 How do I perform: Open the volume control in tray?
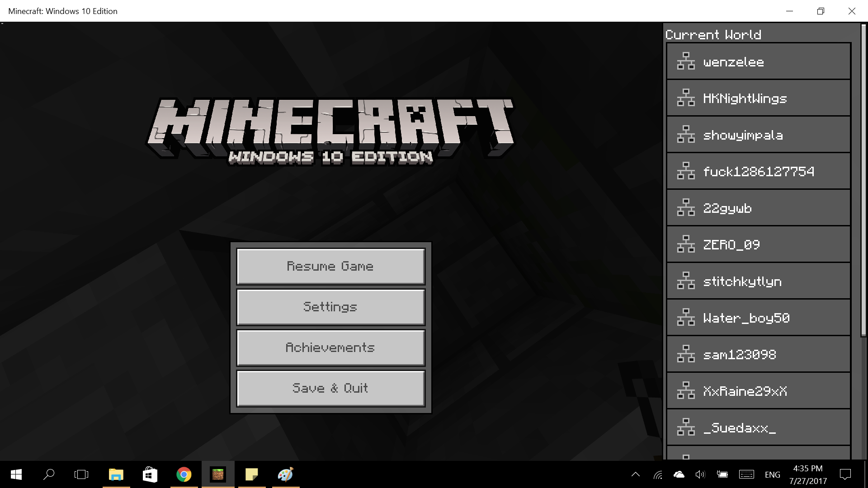click(x=700, y=474)
